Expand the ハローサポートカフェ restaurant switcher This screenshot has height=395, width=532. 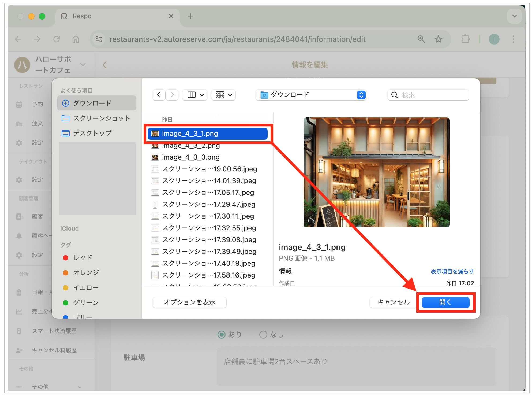[x=83, y=65]
